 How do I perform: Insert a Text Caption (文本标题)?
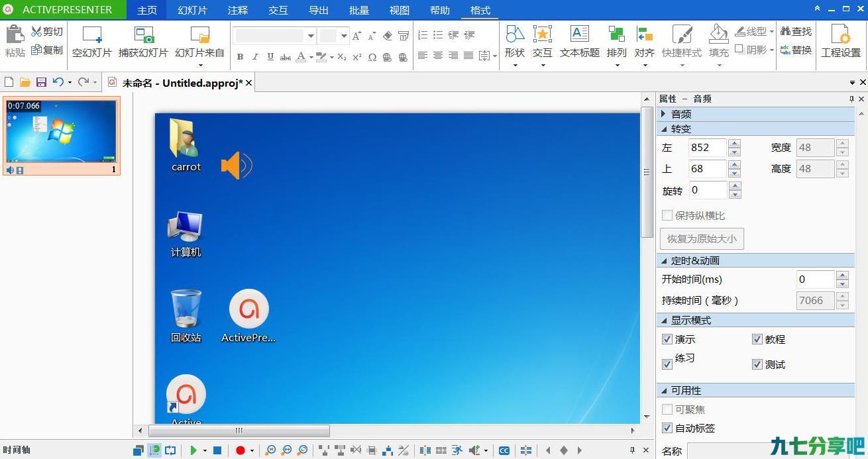580,42
